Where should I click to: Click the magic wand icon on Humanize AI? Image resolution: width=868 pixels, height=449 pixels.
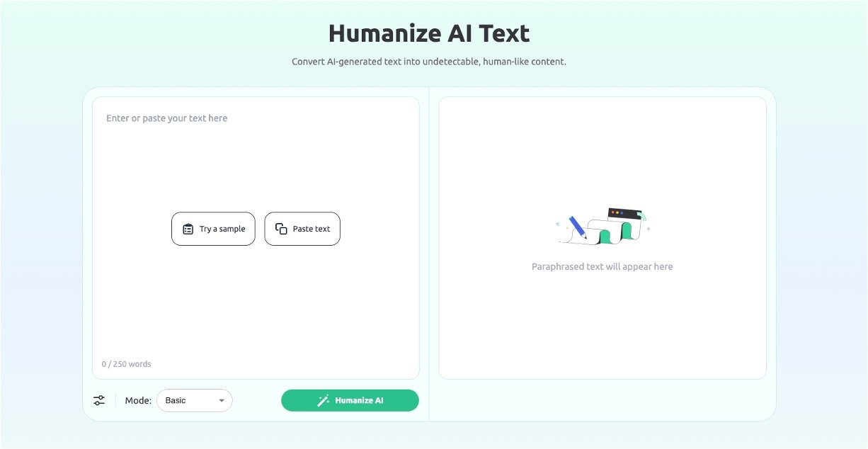(322, 400)
